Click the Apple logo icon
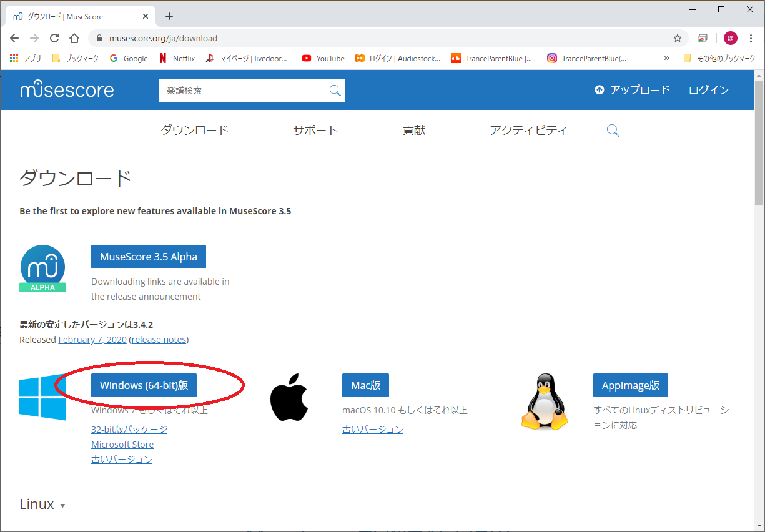 289,397
